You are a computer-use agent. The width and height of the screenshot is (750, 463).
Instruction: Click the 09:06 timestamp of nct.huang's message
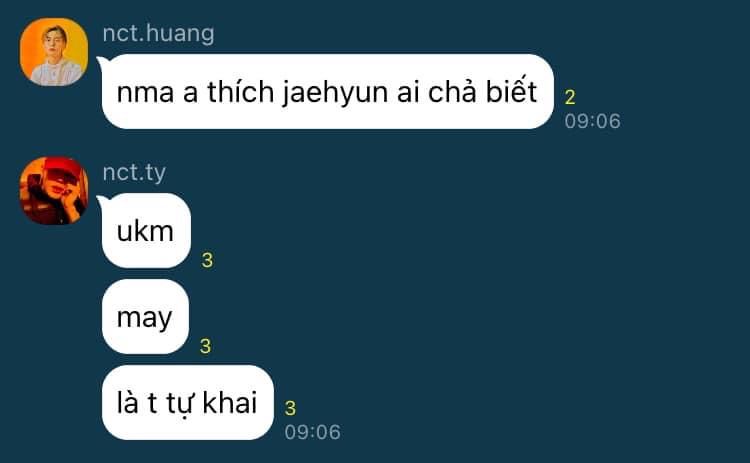coord(592,121)
